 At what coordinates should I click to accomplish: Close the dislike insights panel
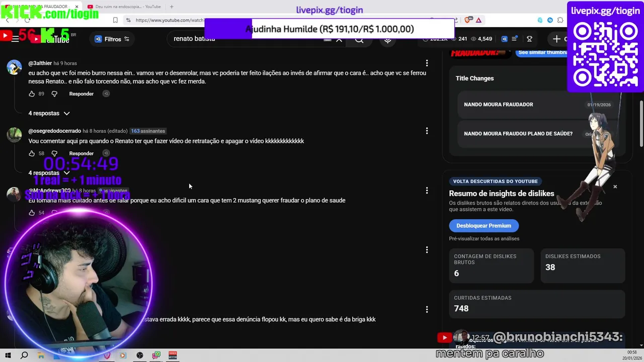point(615,187)
